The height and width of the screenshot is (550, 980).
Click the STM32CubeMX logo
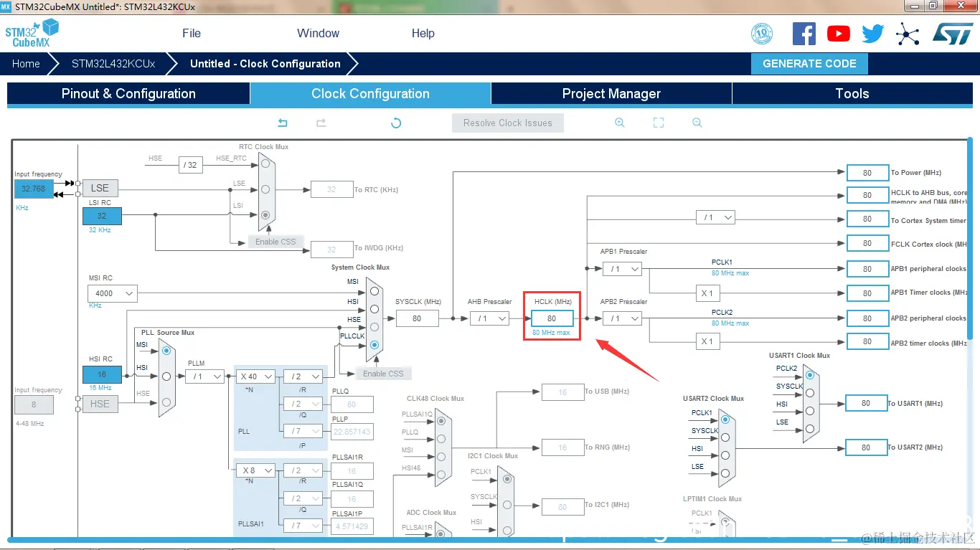pyautogui.click(x=32, y=33)
